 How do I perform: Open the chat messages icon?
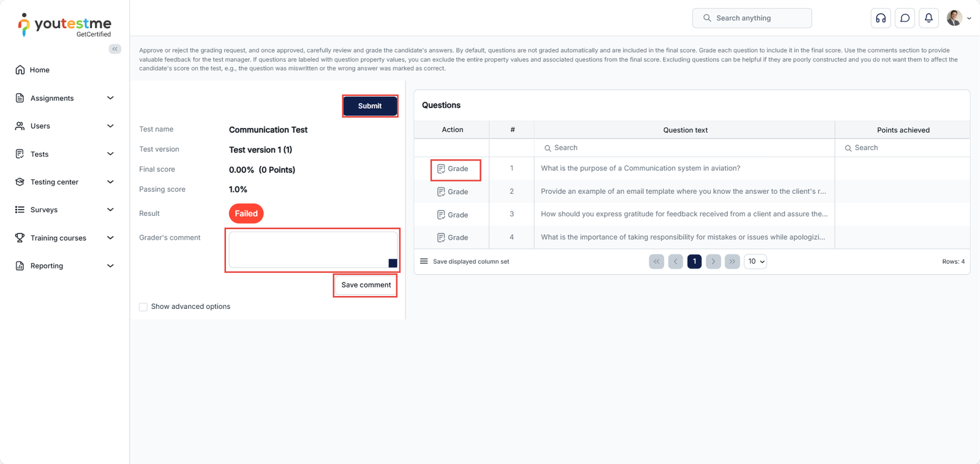tap(905, 18)
